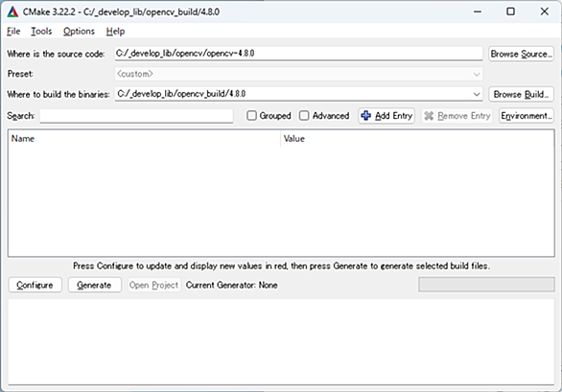Open the Tools menu
The width and height of the screenshot is (562, 392).
pyautogui.click(x=41, y=32)
